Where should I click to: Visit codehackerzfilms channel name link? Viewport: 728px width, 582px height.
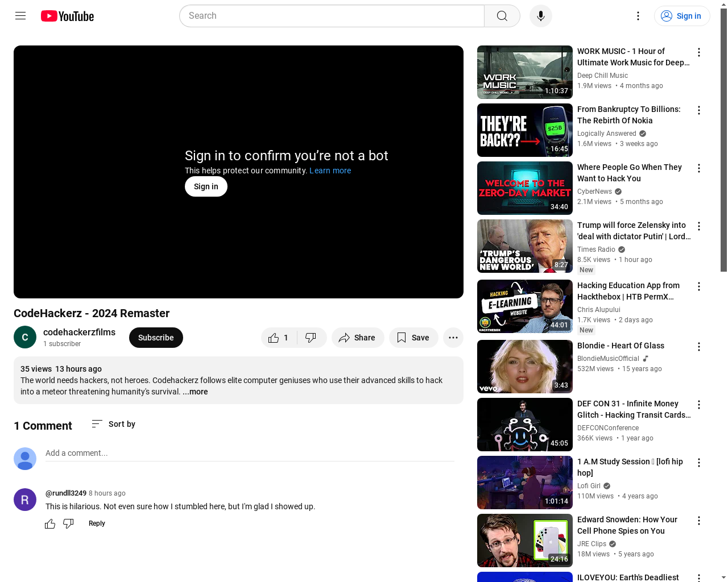click(x=79, y=332)
